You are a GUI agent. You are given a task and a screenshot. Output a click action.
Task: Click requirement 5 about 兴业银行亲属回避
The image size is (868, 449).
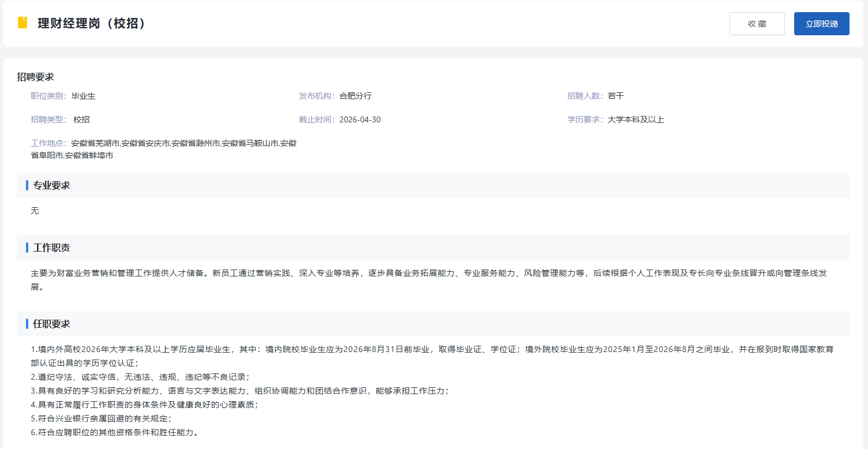pyautogui.click(x=101, y=418)
